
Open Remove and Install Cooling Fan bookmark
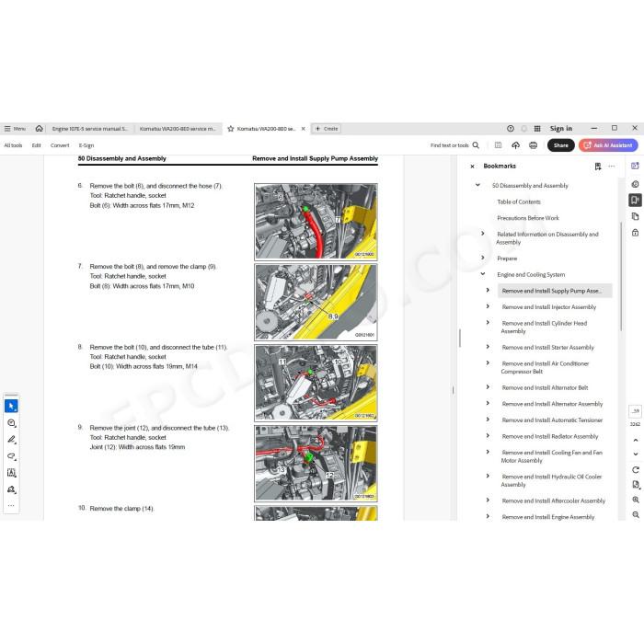(x=552, y=456)
